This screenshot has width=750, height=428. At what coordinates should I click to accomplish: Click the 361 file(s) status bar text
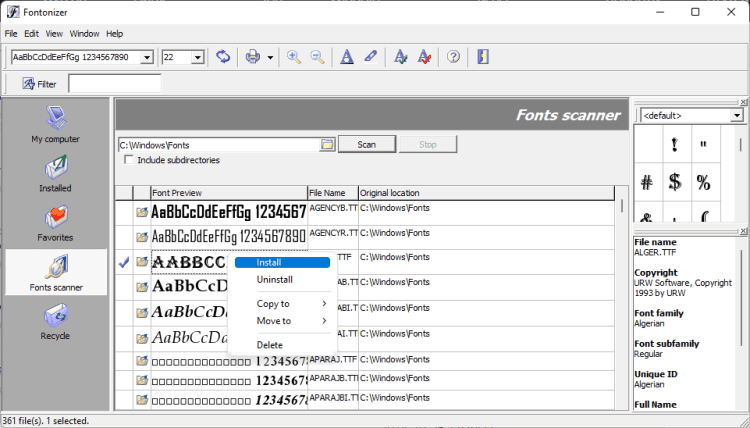tap(46, 421)
